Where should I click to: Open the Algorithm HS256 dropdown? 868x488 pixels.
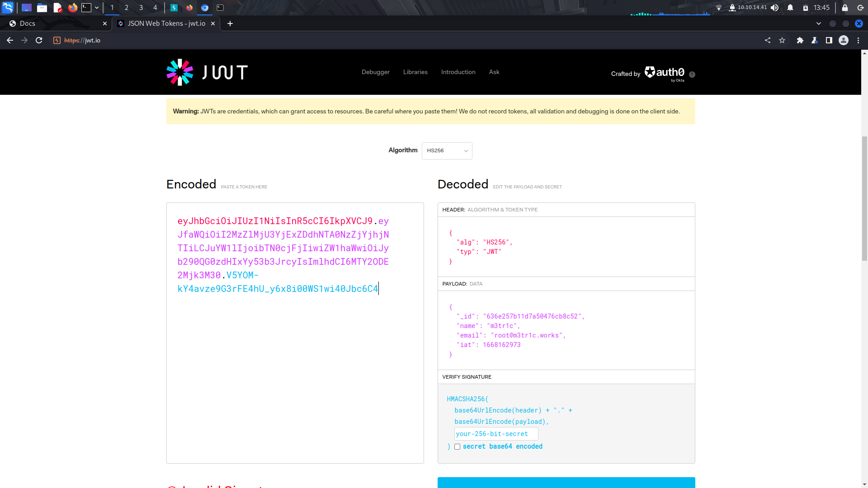click(447, 150)
